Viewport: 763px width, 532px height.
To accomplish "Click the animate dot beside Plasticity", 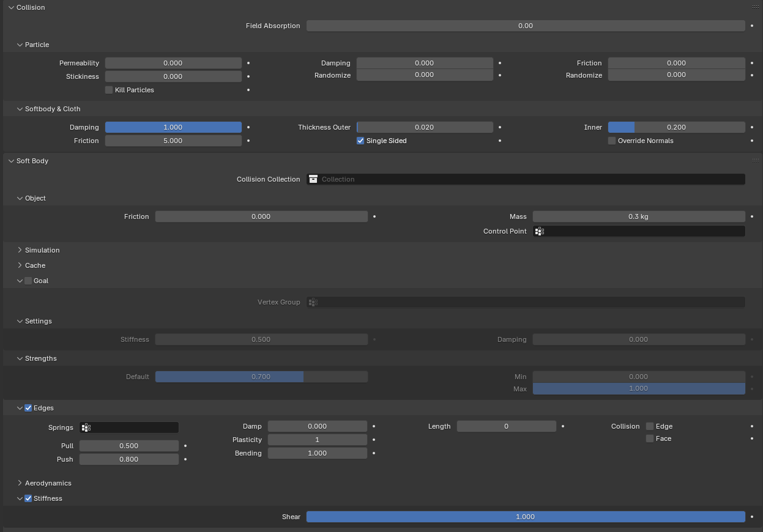I will click(x=374, y=440).
